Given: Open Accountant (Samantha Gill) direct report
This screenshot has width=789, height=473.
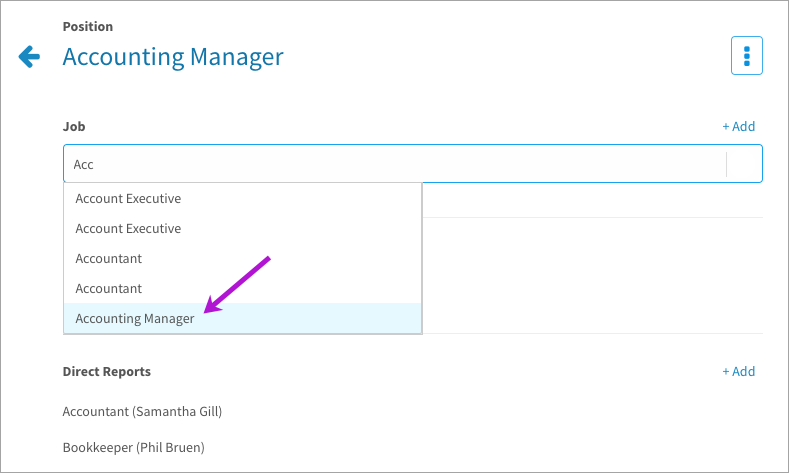Looking at the screenshot, I should 142,412.
